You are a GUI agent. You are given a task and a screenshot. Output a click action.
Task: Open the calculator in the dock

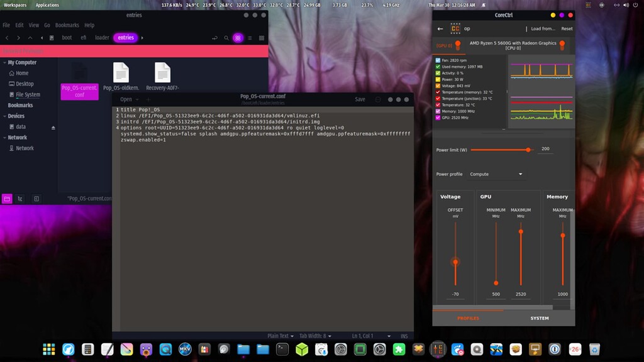point(87,349)
